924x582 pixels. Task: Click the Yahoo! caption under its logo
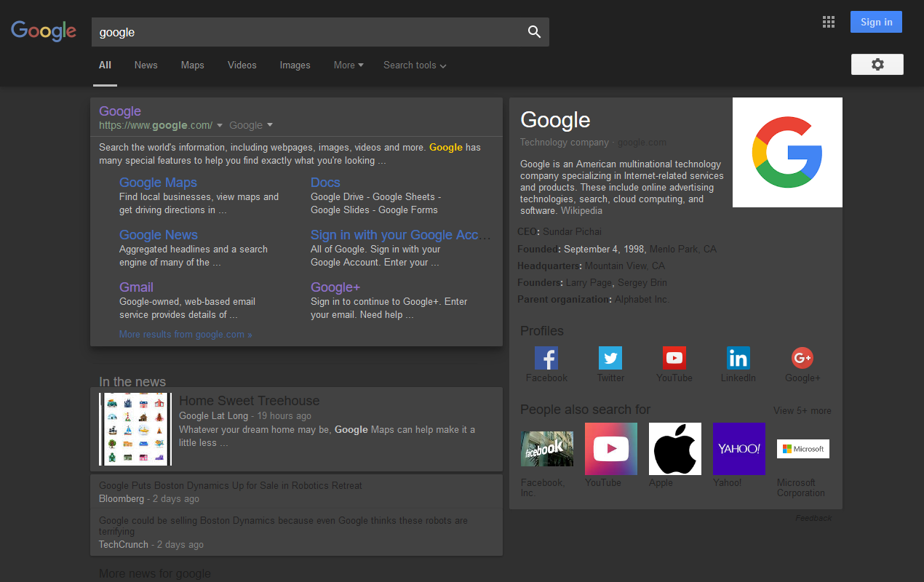pos(728,483)
